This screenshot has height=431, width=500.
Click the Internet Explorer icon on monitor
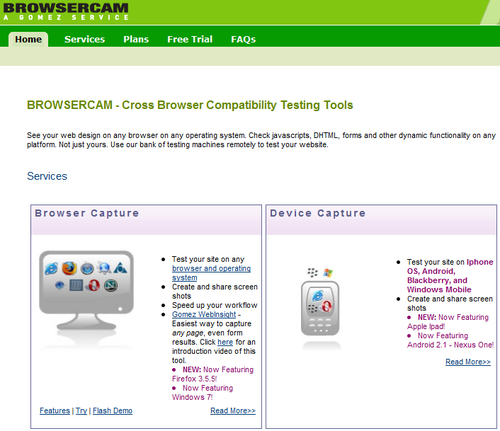pos(51,269)
